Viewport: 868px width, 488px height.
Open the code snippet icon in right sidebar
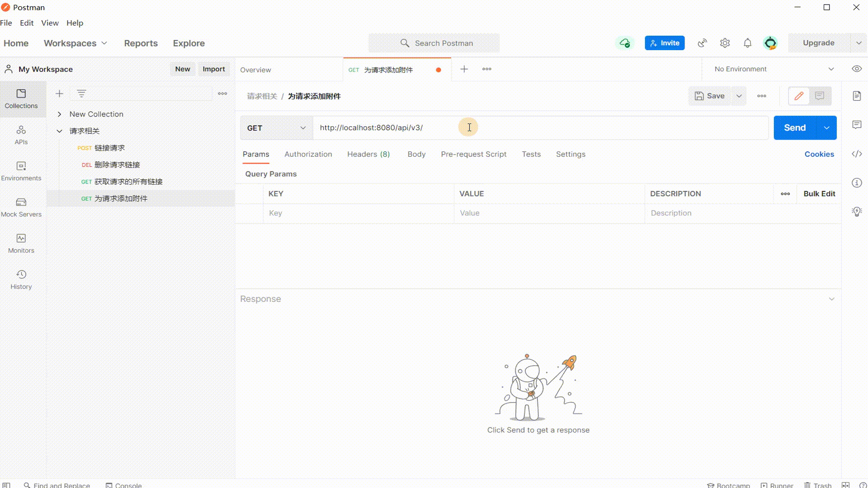[857, 154]
